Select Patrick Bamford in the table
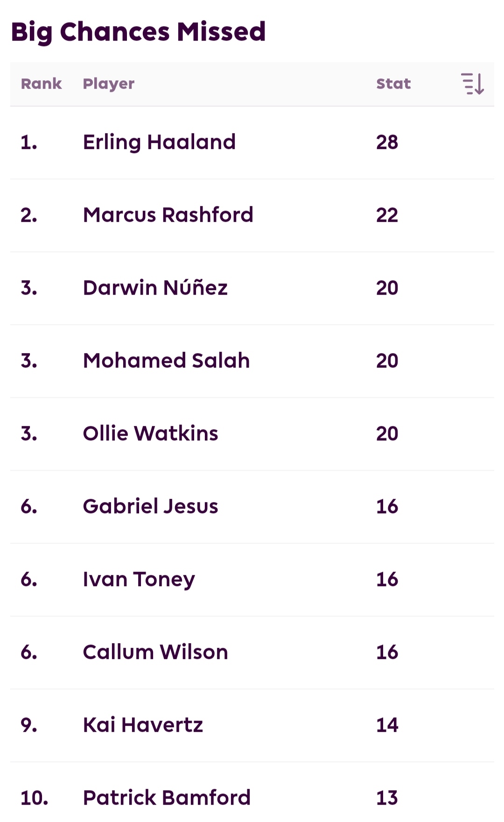 167,798
